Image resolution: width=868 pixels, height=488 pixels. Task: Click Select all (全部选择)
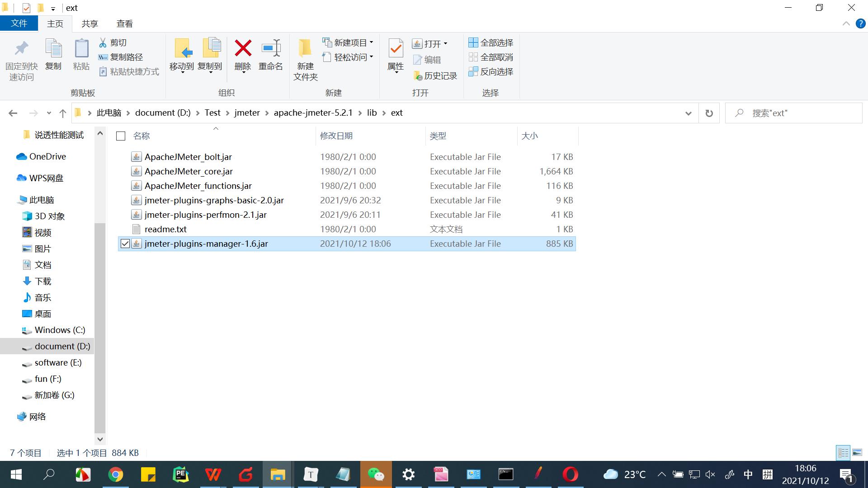tap(491, 42)
